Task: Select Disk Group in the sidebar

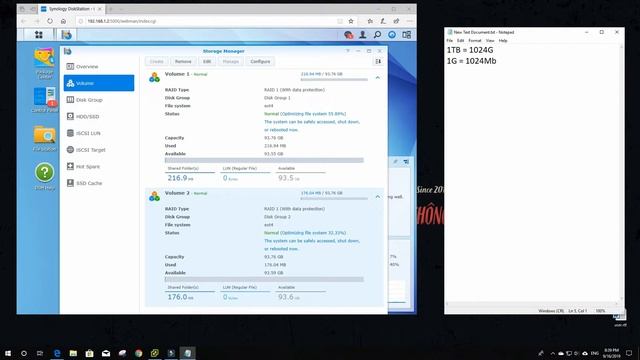Action: (99, 100)
